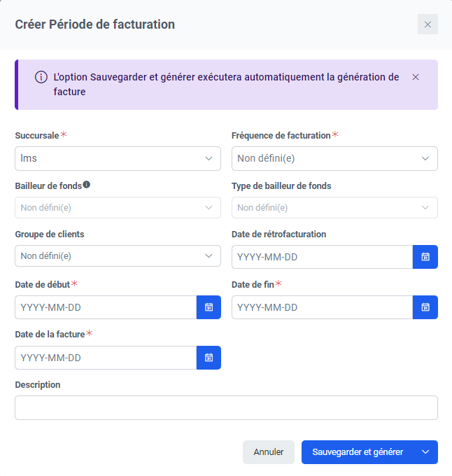The image size is (452, 476).
Task: Open the Succursale dropdown
Action: (118, 158)
